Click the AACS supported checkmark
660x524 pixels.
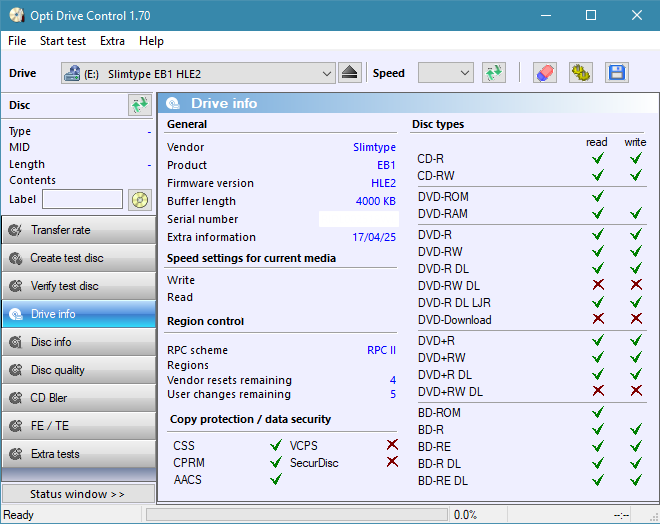click(276, 479)
